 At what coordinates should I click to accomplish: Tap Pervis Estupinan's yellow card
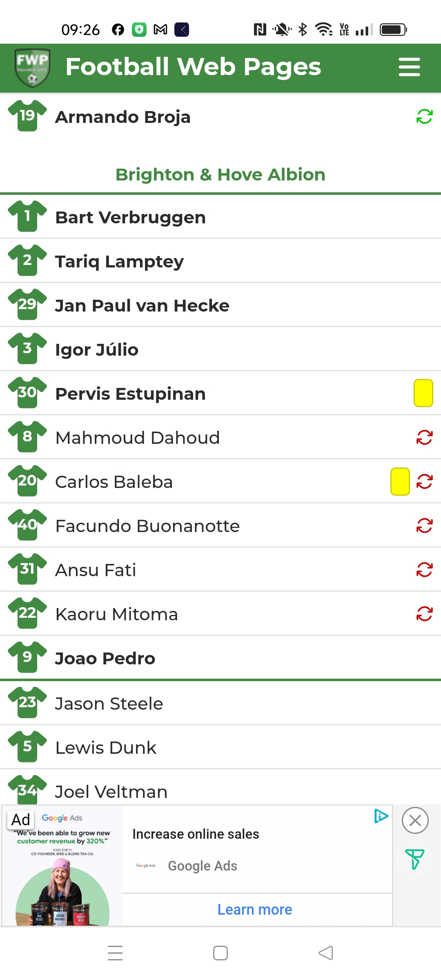[423, 393]
